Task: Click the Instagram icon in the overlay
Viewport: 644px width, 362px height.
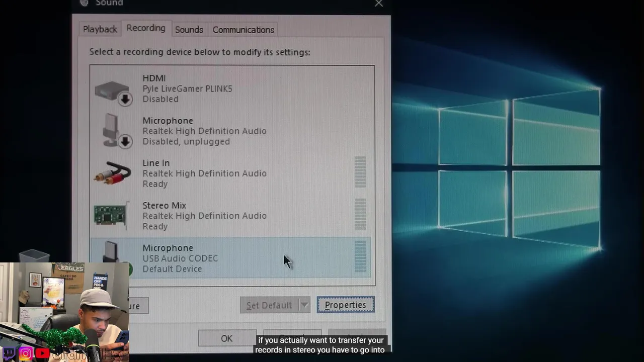Action: (25, 353)
